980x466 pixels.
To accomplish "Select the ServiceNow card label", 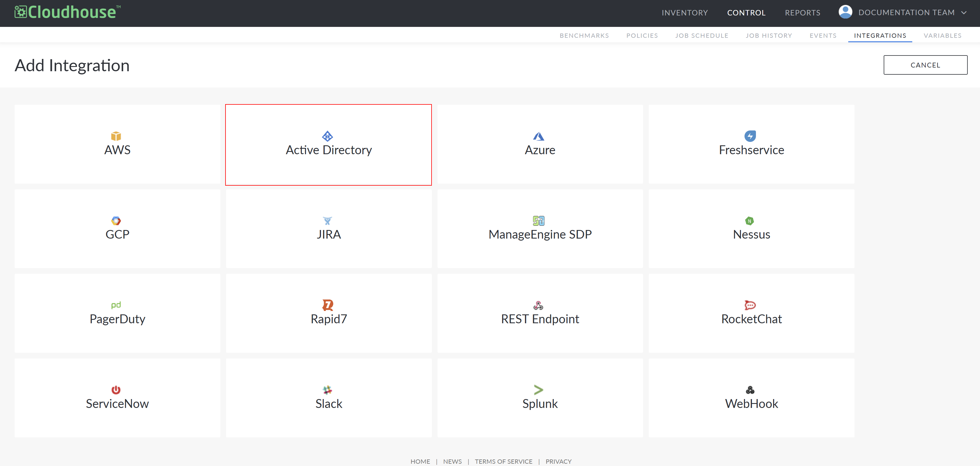I will (x=117, y=403).
